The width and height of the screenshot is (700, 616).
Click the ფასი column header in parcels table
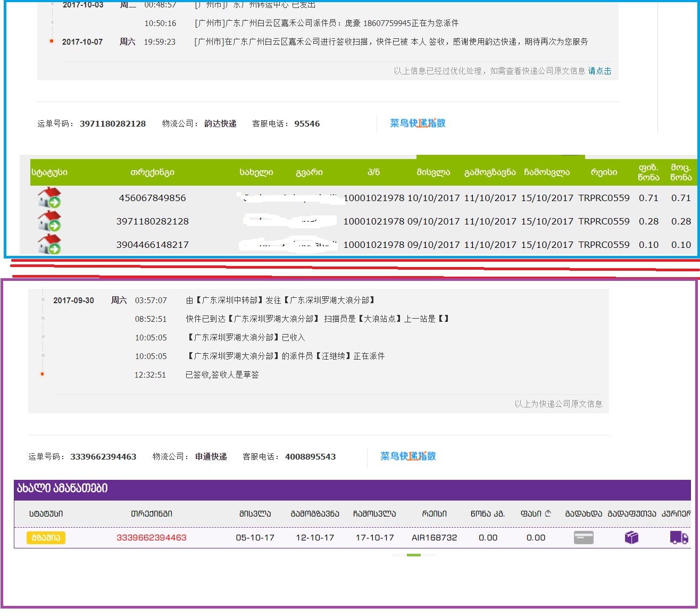point(536,514)
